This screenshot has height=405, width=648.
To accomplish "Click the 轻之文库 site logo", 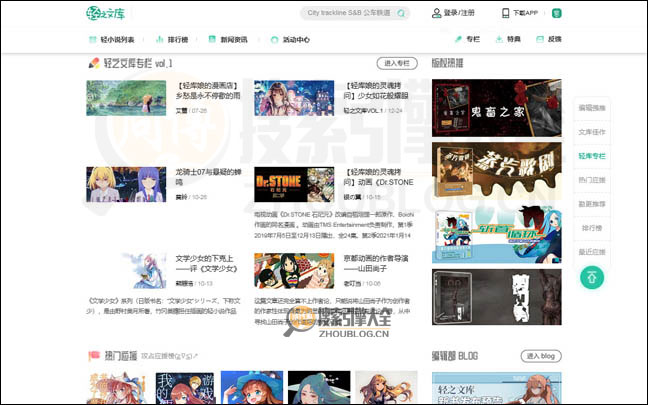I will (106, 13).
